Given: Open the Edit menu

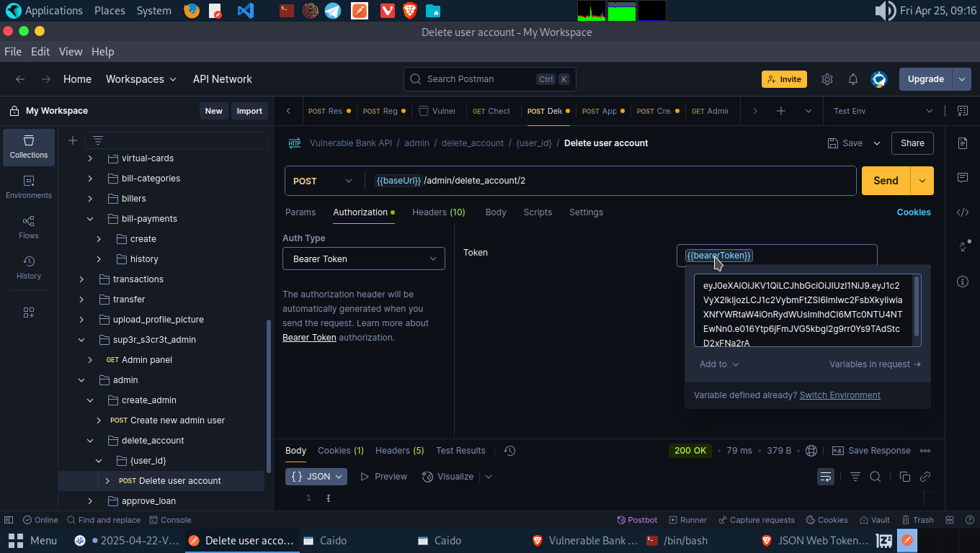Looking at the screenshot, I should [x=40, y=52].
